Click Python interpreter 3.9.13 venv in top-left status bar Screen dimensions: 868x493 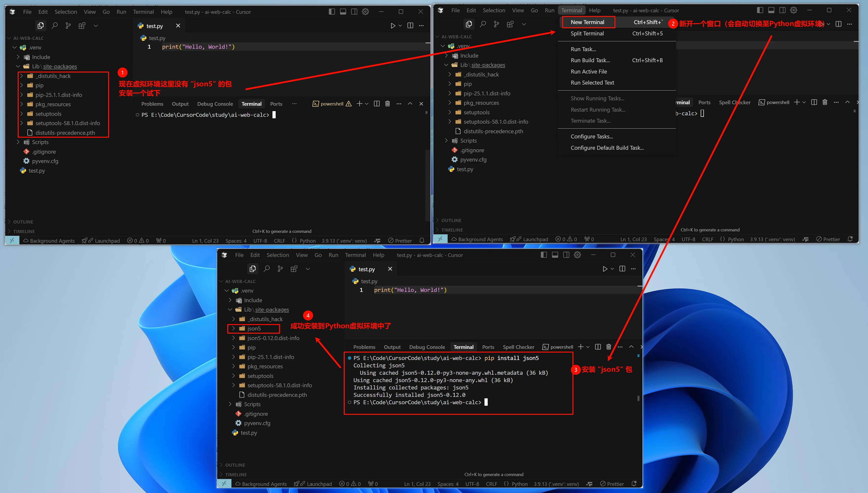click(344, 240)
